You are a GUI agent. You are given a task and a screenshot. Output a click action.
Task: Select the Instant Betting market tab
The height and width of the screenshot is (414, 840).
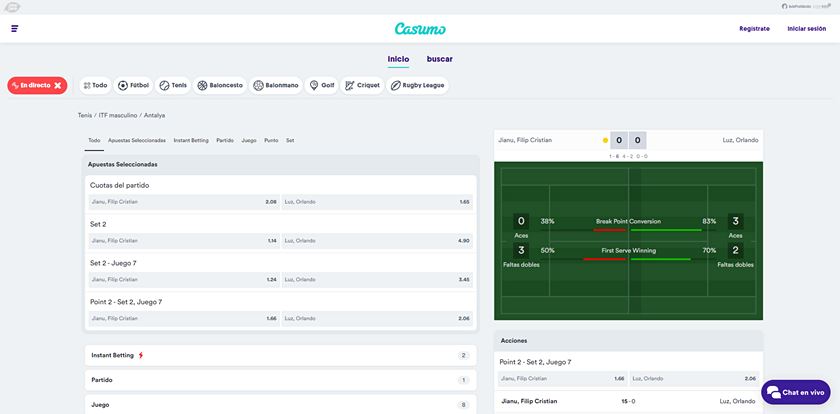tap(191, 140)
